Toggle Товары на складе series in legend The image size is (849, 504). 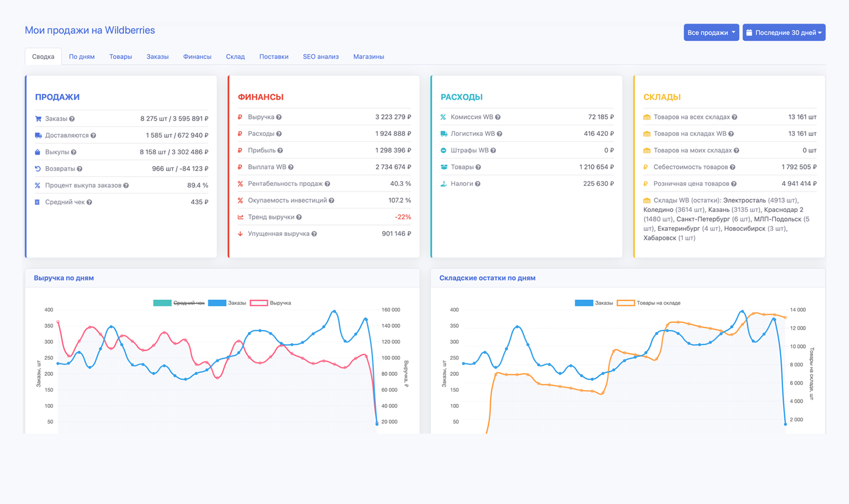[x=649, y=303]
